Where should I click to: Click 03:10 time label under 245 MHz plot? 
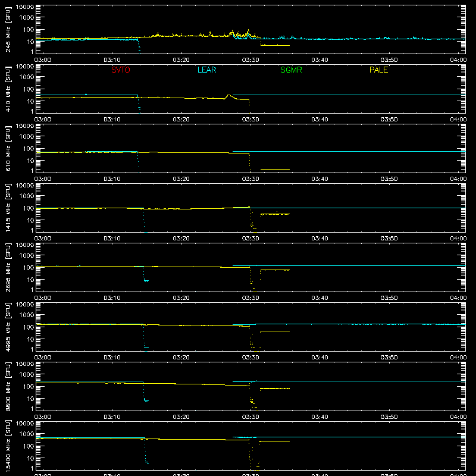[x=112, y=60]
